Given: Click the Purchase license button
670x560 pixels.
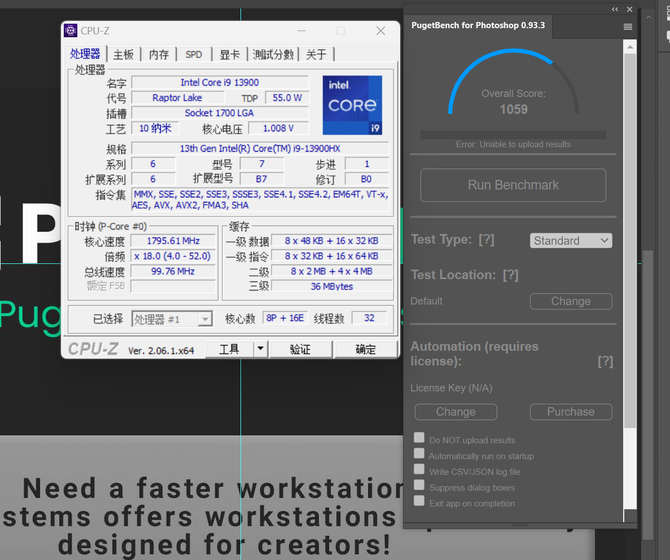Looking at the screenshot, I should 571,412.
